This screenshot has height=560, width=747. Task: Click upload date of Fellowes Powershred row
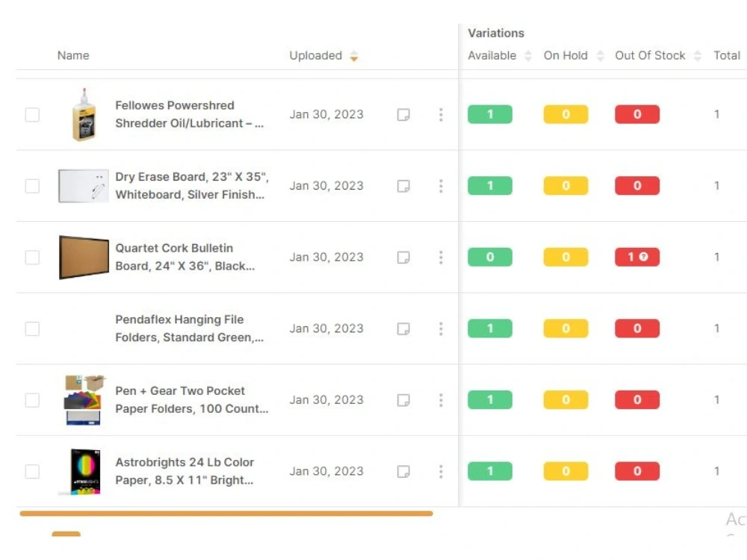tap(326, 115)
